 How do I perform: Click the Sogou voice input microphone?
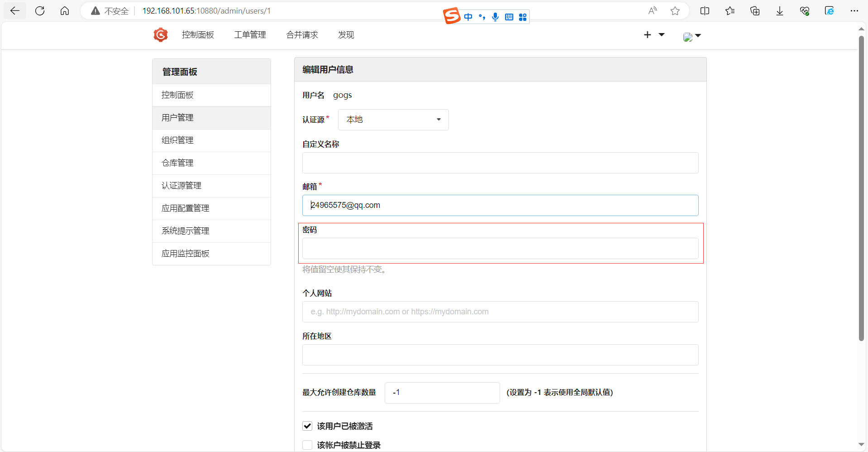click(x=496, y=17)
